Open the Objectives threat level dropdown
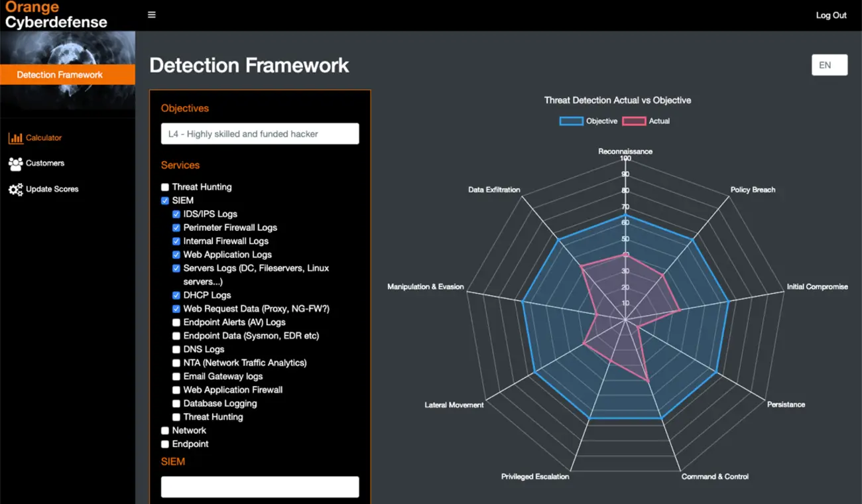The image size is (862, 504). point(260,134)
